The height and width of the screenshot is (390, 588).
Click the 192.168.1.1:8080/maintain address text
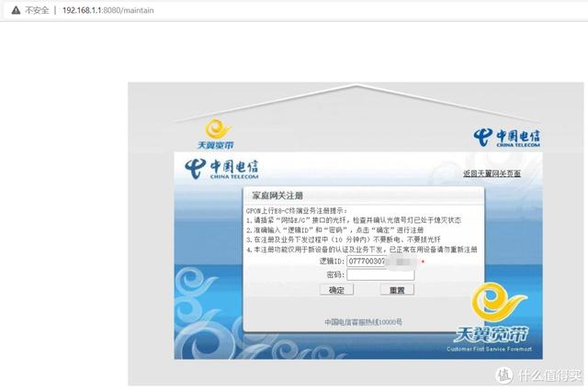coord(108,10)
